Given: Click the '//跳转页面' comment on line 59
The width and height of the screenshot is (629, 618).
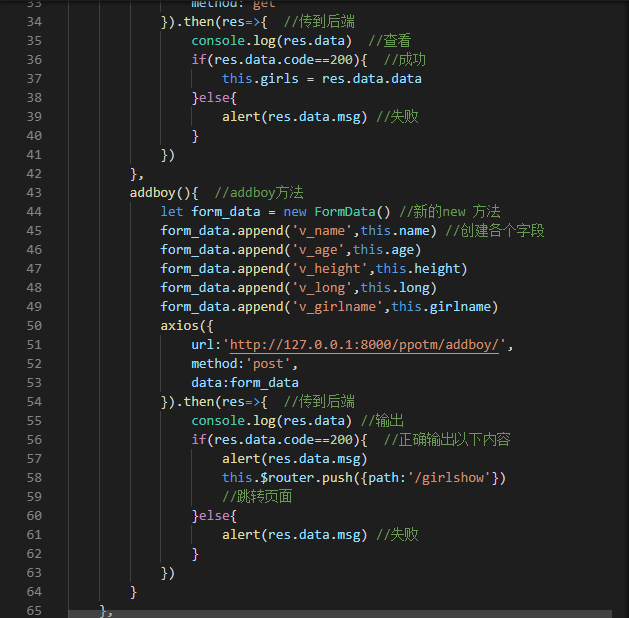Looking at the screenshot, I should [x=257, y=497].
